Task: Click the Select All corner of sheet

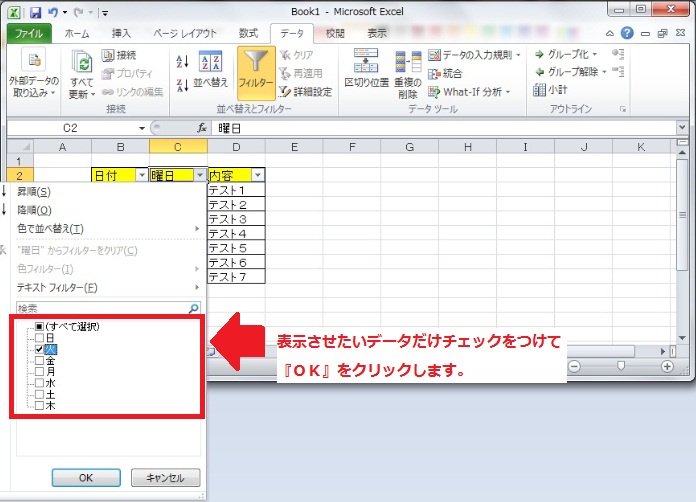Action: 20,147
